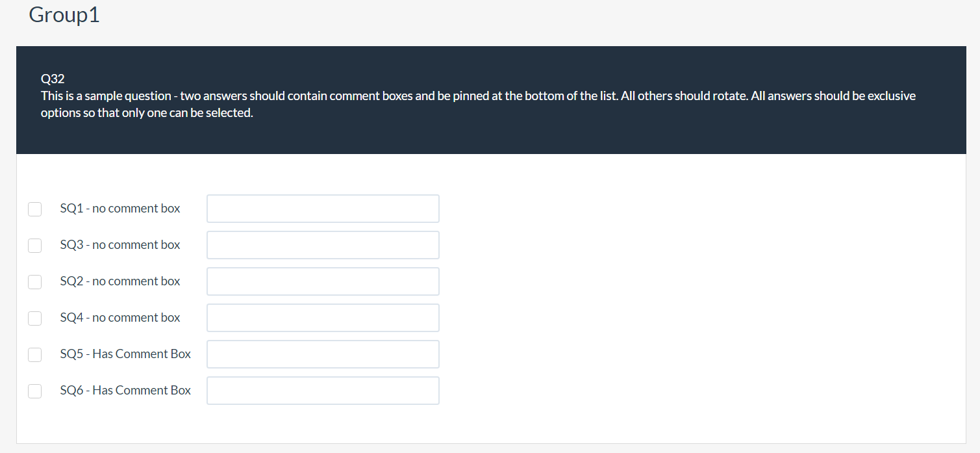This screenshot has height=453, width=980.
Task: Enable the SQ4 - no comment box checkbox
Action: (x=35, y=318)
